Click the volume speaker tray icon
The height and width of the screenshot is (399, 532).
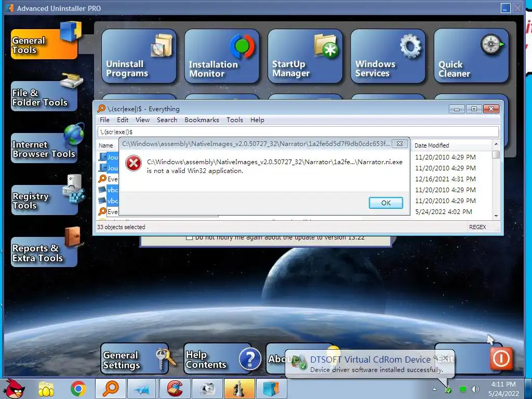click(475, 389)
